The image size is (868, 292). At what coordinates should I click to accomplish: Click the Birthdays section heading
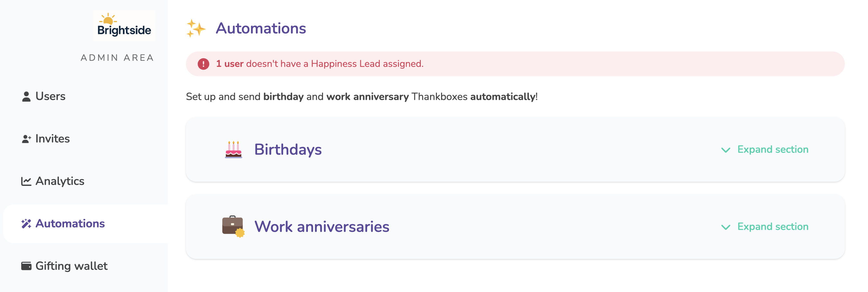pos(288,150)
